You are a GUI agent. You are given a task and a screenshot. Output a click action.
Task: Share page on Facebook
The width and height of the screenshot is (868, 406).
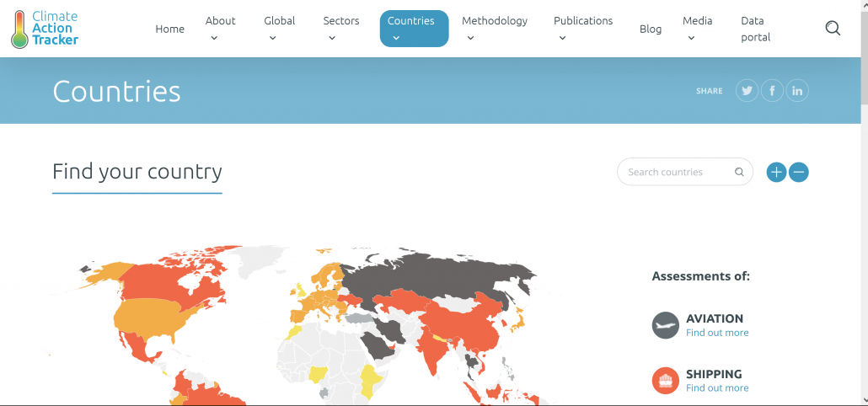click(772, 91)
